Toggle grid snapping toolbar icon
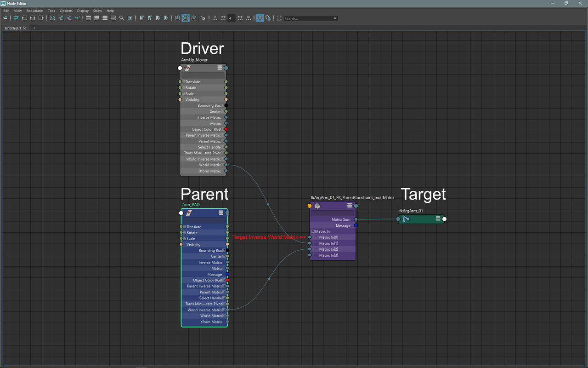The height and width of the screenshot is (368, 588). [268, 18]
